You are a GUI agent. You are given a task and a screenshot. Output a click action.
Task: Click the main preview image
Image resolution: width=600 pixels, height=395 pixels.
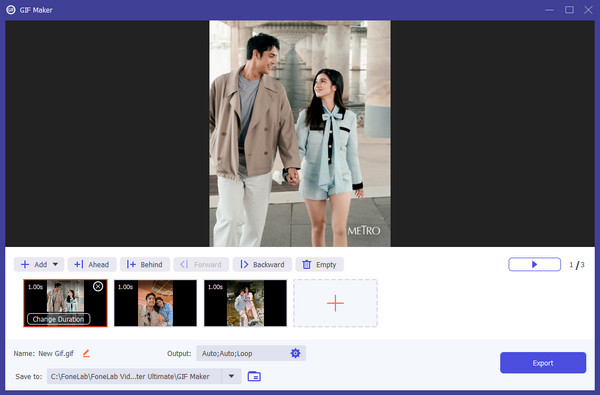coord(300,133)
